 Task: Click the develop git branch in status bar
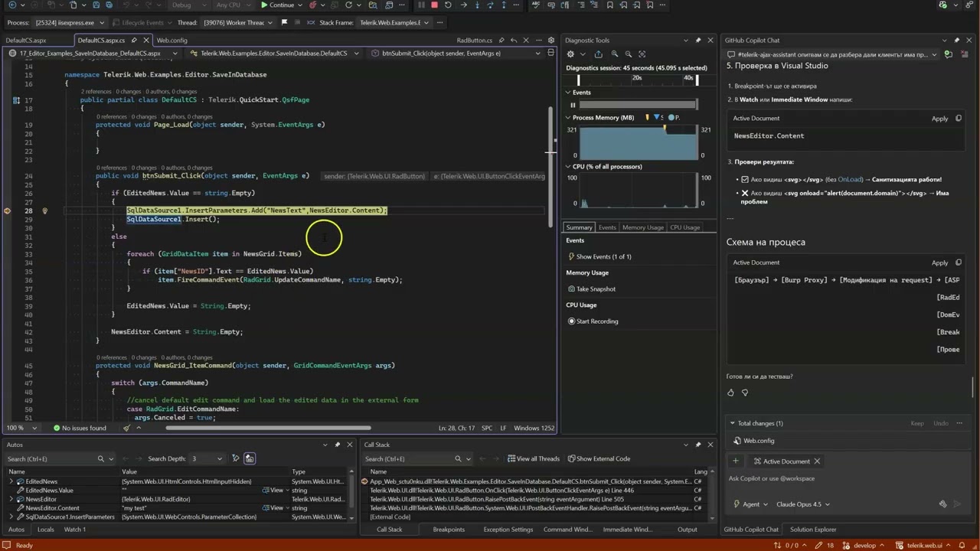tap(864, 546)
